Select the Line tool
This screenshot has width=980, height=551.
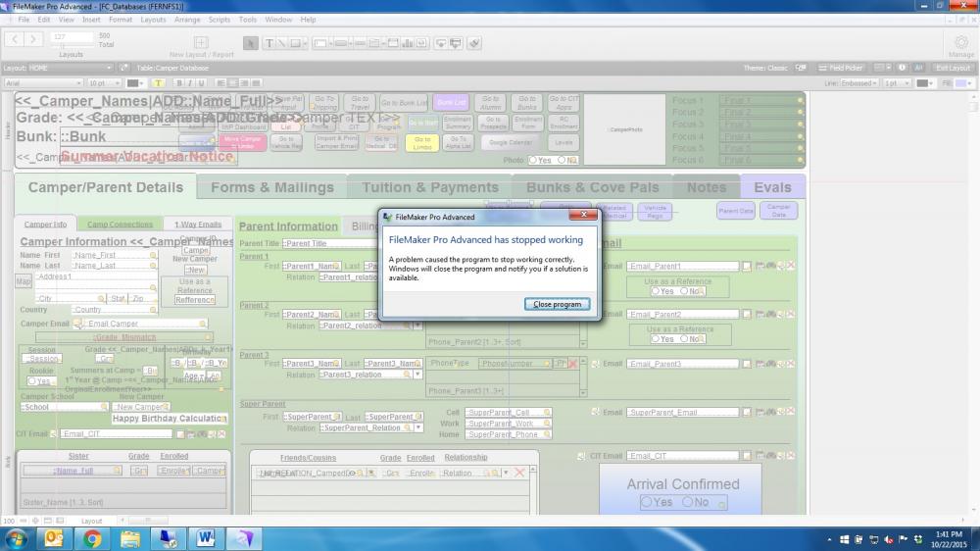(282, 43)
